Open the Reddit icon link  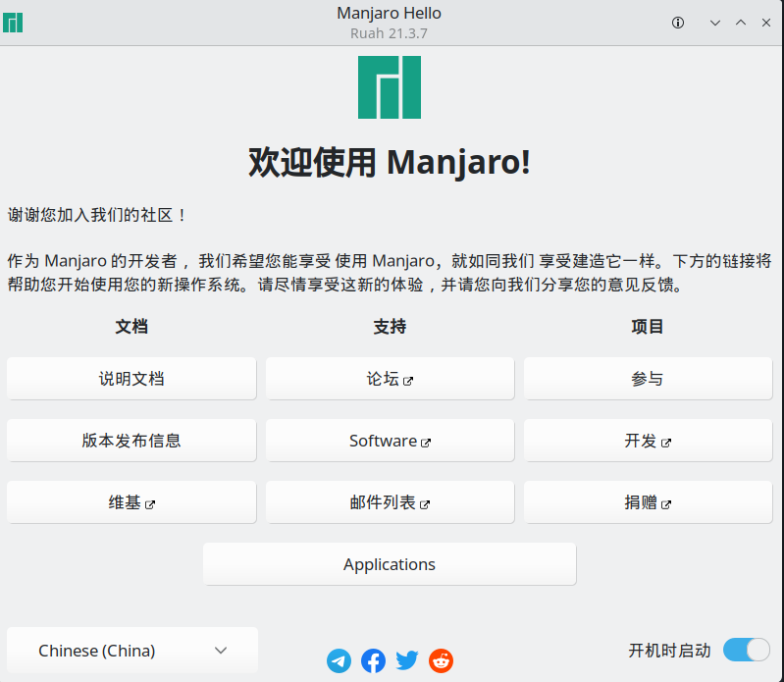click(x=441, y=660)
